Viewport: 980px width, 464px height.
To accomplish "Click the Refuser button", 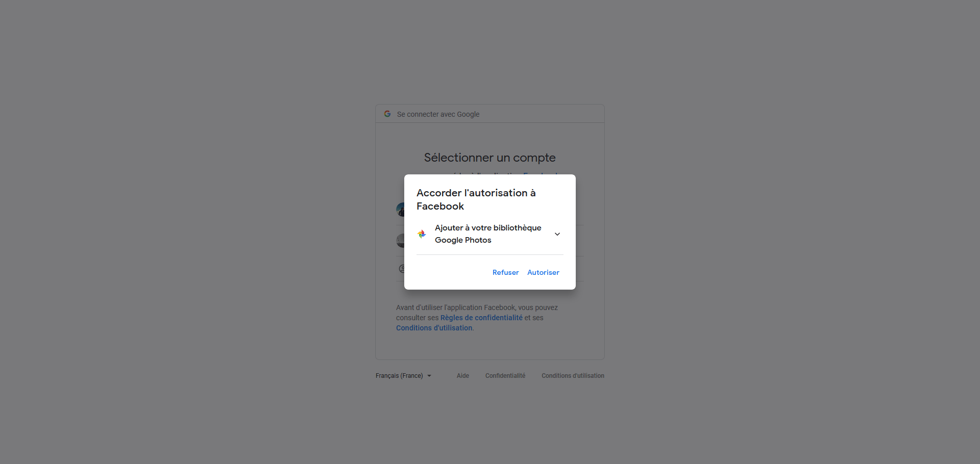I will (505, 272).
